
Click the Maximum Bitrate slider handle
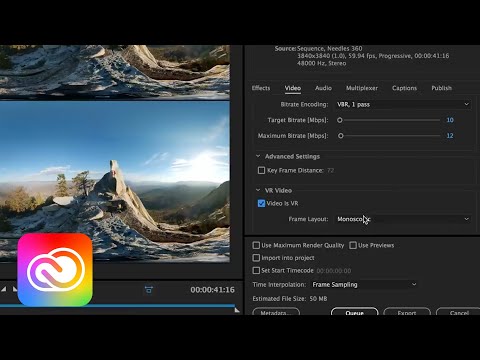pyautogui.click(x=341, y=136)
